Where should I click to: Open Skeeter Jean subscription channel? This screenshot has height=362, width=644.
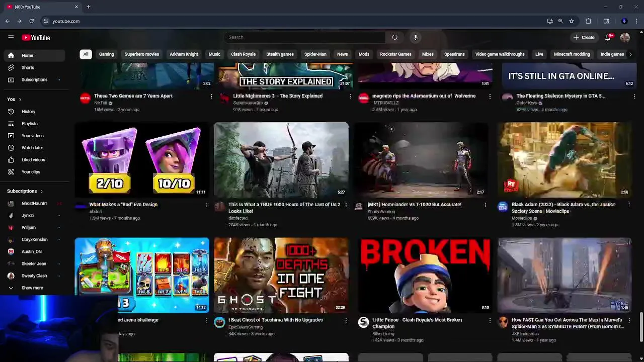(34, 263)
